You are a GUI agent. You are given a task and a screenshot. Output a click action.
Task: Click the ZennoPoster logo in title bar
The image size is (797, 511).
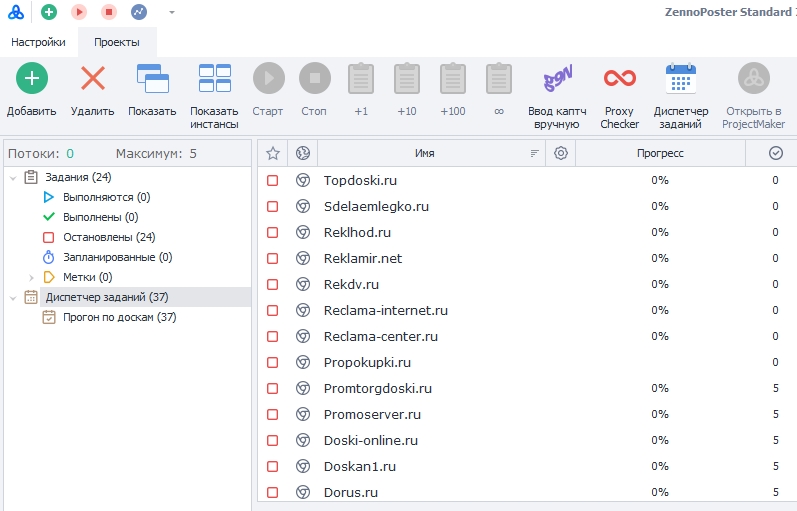[x=16, y=12]
